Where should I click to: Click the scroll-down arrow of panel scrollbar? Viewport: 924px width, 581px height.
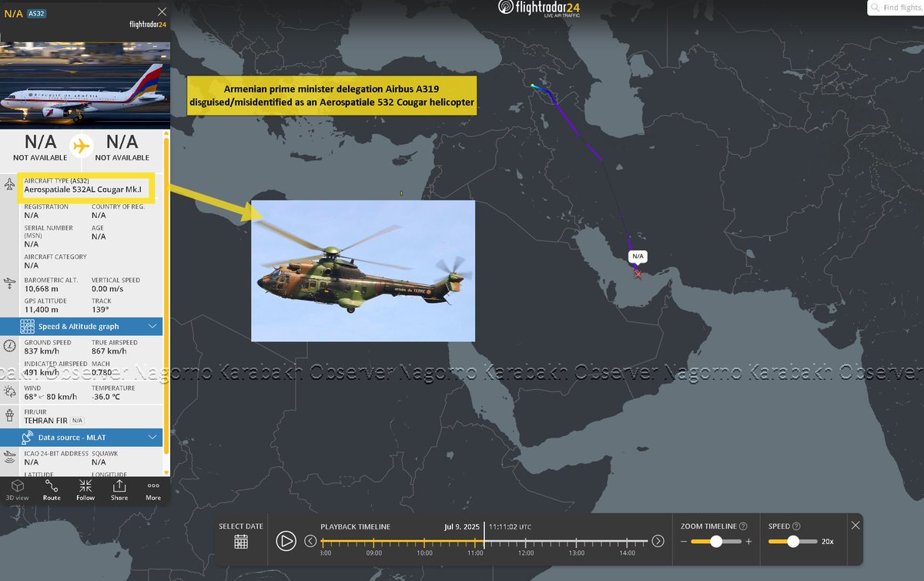point(167,472)
